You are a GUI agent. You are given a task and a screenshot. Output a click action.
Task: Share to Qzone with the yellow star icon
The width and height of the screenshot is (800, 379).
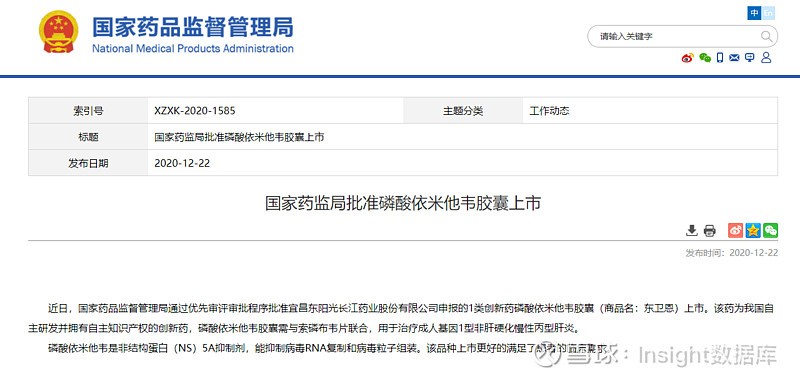(x=753, y=230)
